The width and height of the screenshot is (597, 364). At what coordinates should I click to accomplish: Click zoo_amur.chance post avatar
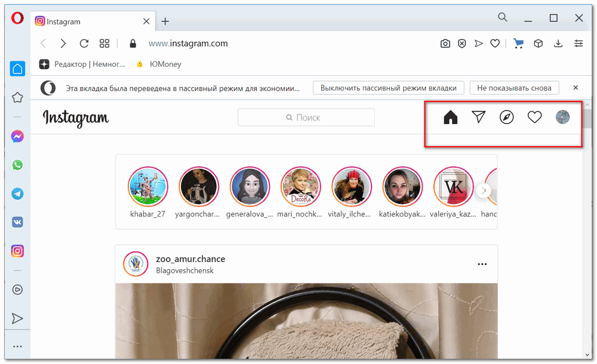(136, 264)
